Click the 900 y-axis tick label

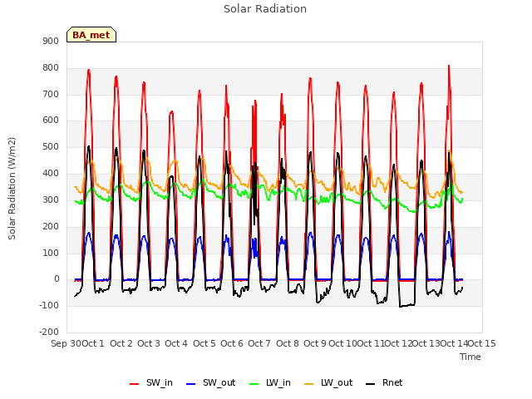[51, 41]
